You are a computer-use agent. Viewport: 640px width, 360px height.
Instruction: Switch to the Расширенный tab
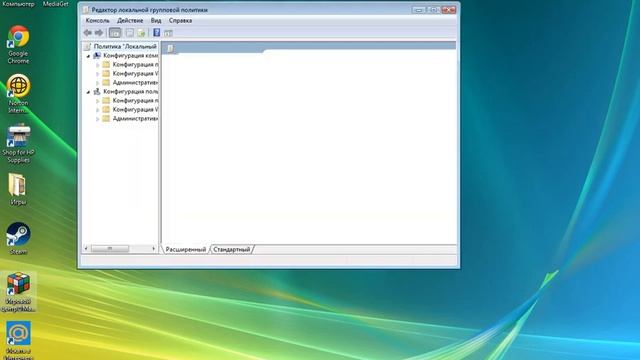(x=186, y=249)
